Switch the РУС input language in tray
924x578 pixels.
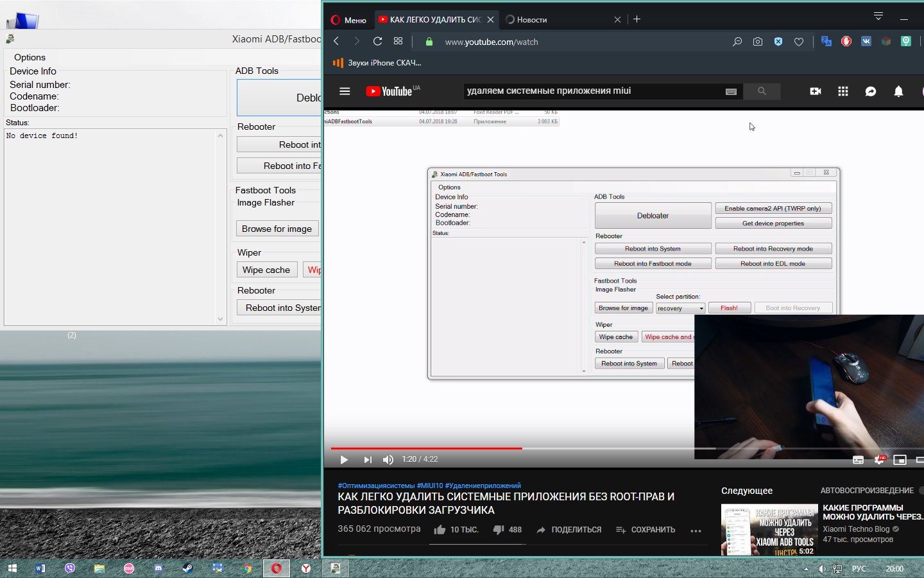click(x=859, y=568)
